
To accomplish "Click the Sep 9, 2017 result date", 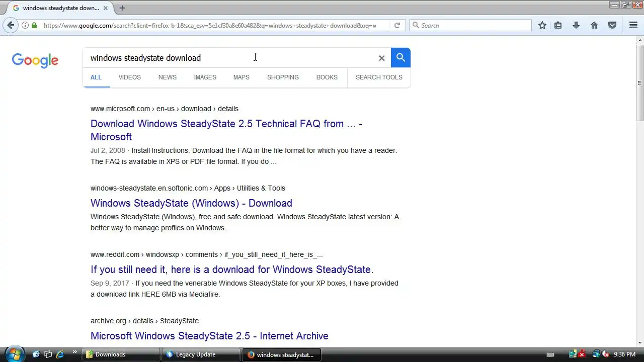I will coord(110,283).
